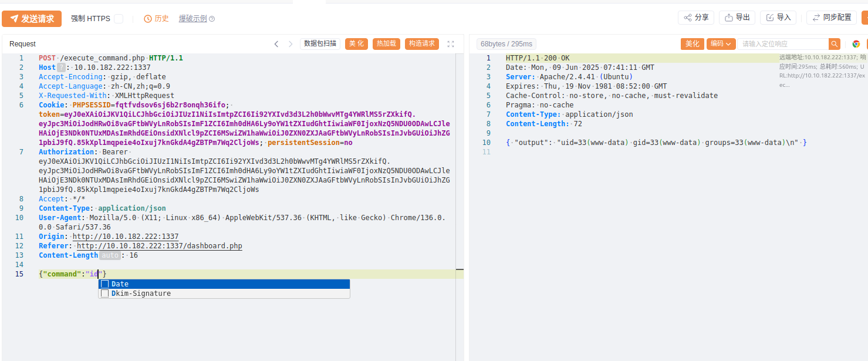Click the response search magnifier icon
Viewport: 868px width, 361px height.
point(834,44)
